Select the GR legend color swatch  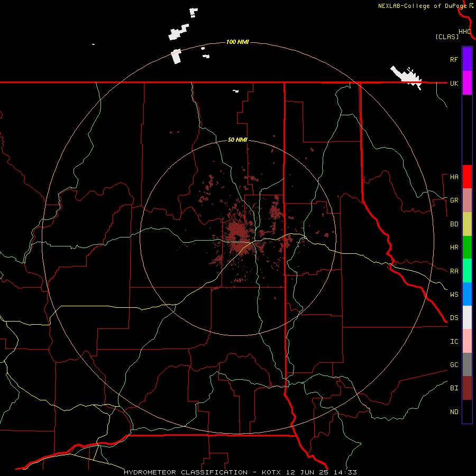click(x=467, y=200)
